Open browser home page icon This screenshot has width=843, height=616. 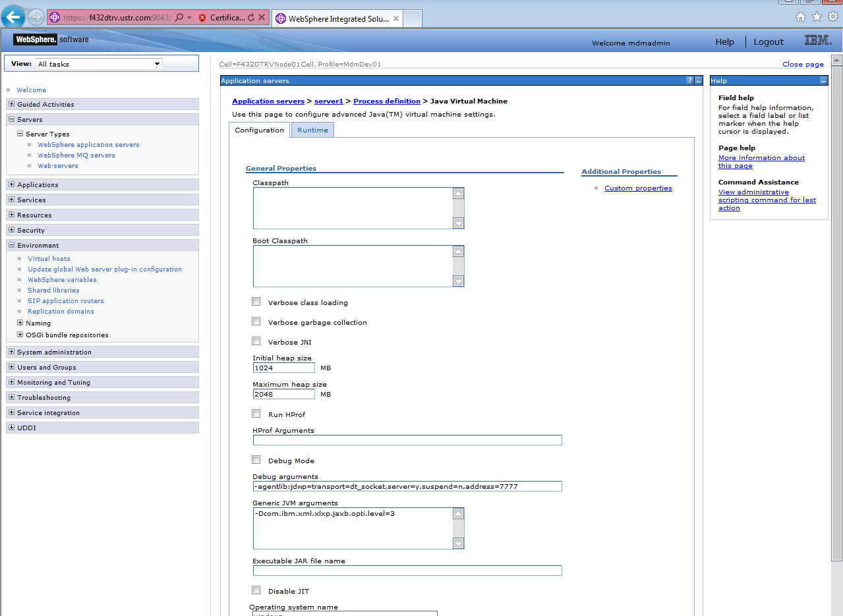pos(801,17)
